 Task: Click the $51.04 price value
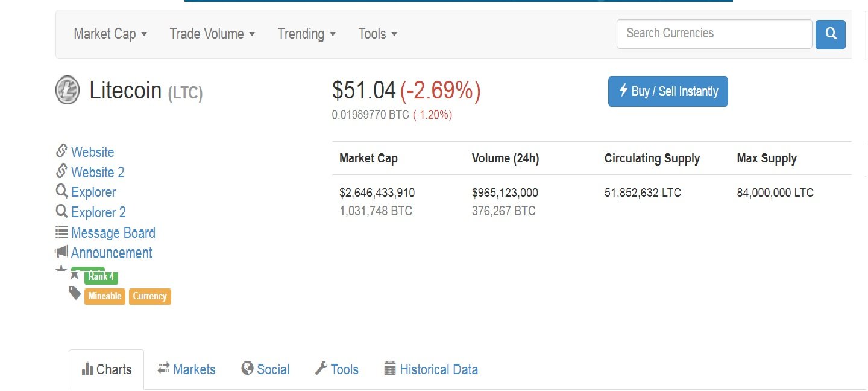(x=363, y=91)
